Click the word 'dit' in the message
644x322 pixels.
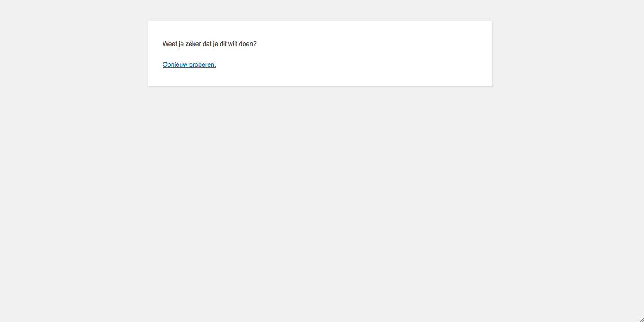[223, 44]
